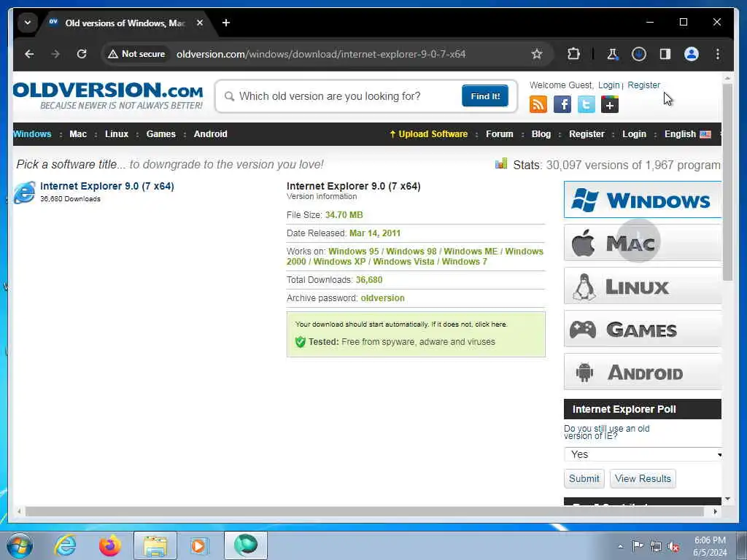Image resolution: width=747 pixels, height=560 pixels.
Task: Open Blog in the nav bar
Action: pyautogui.click(x=541, y=134)
